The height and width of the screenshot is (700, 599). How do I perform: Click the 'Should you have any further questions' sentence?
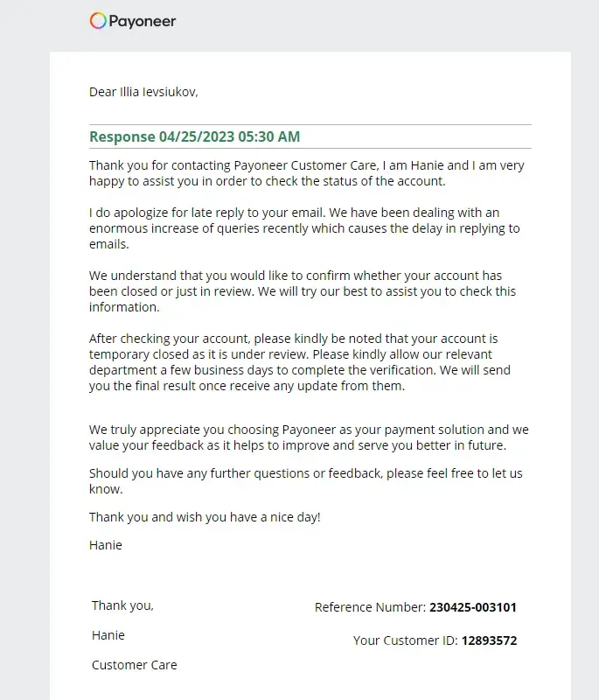306,481
